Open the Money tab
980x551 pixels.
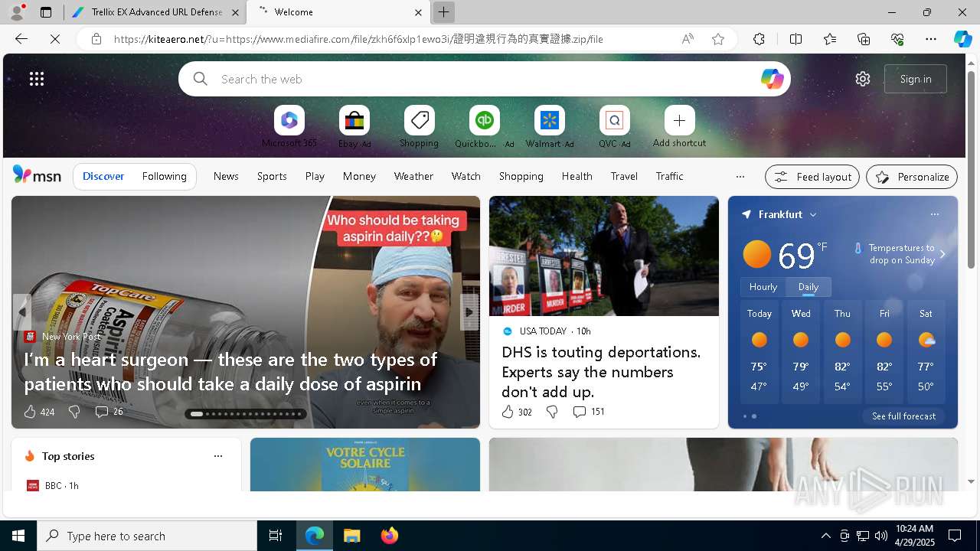pos(359,176)
